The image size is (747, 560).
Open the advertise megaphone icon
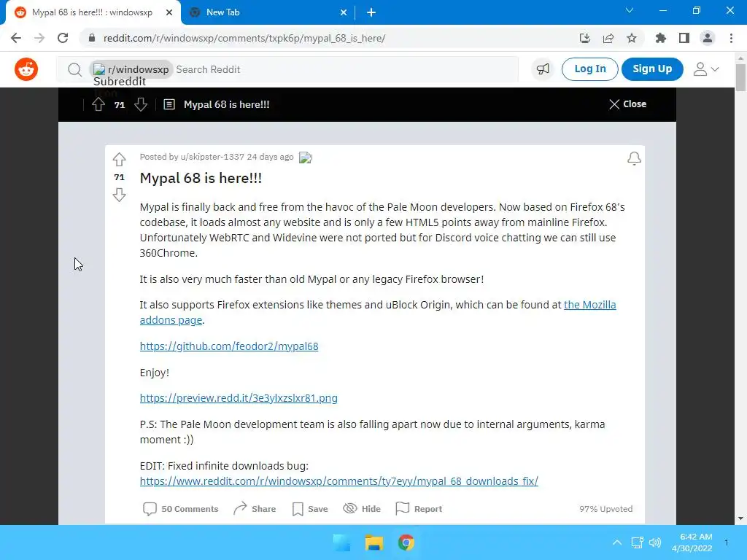(543, 69)
